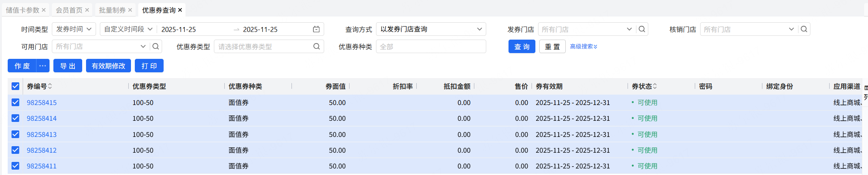Viewport: 868px width, 175px height.
Task: Click the calendar icon in date range
Action: 316,29
